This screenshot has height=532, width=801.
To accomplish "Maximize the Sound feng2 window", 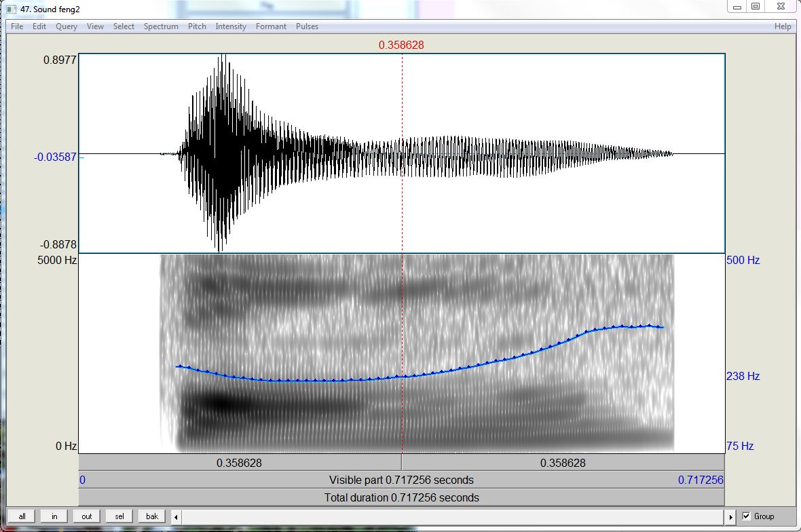I will coord(756,7).
